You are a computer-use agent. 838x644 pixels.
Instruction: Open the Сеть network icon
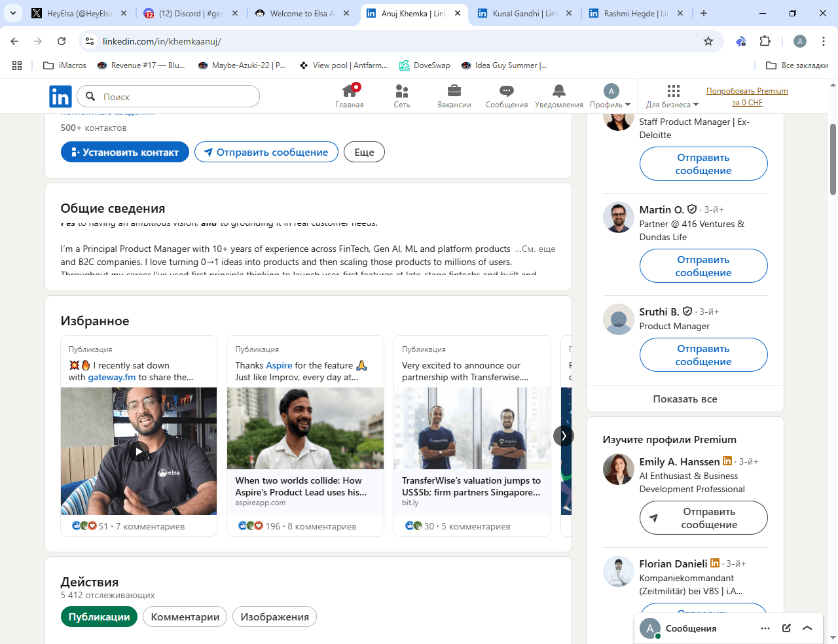(x=402, y=96)
